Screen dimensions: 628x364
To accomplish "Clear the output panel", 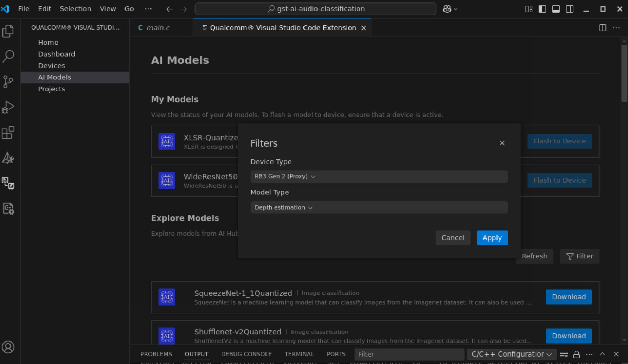I will click(564, 354).
